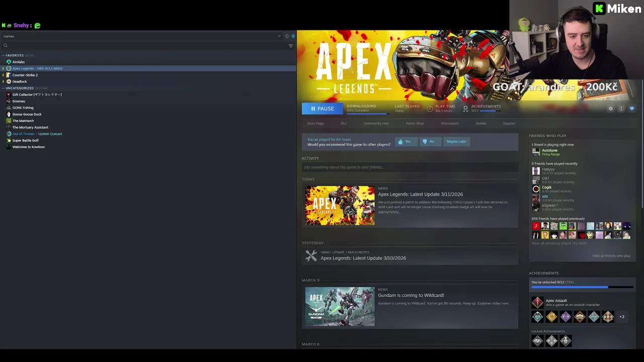Click the GONE Fishing game icon

pos(9,108)
